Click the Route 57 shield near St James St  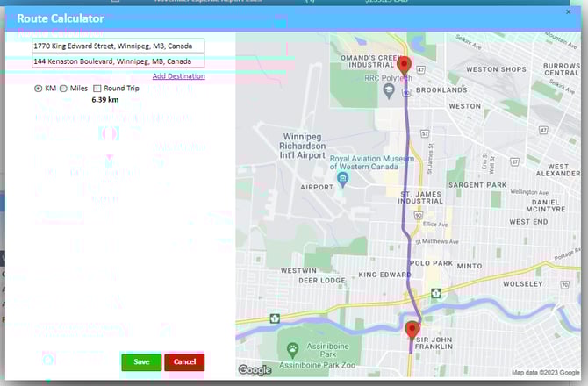click(425, 134)
